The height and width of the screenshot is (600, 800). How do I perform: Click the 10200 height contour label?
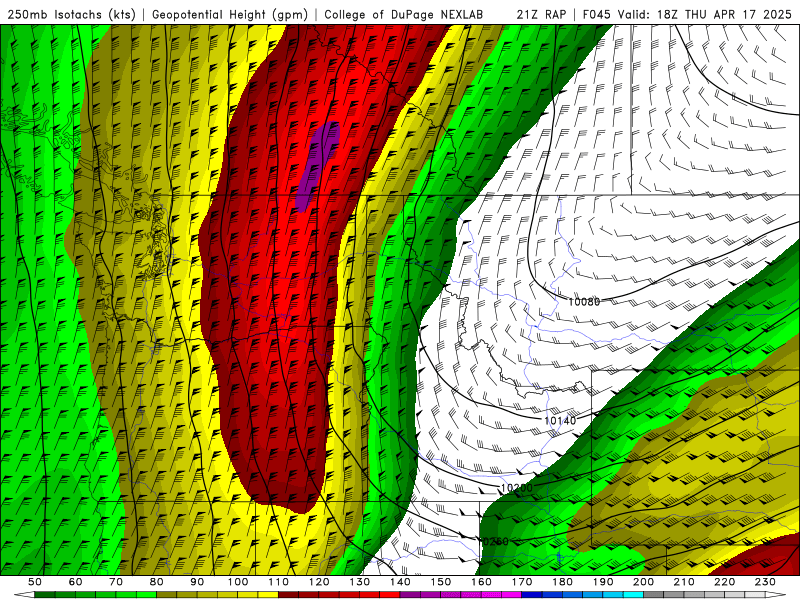(516, 488)
